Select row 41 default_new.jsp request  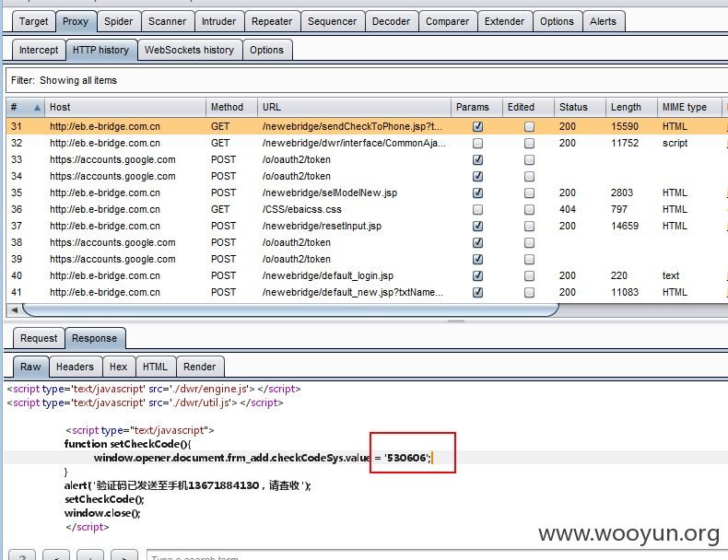pyautogui.click(x=367, y=292)
